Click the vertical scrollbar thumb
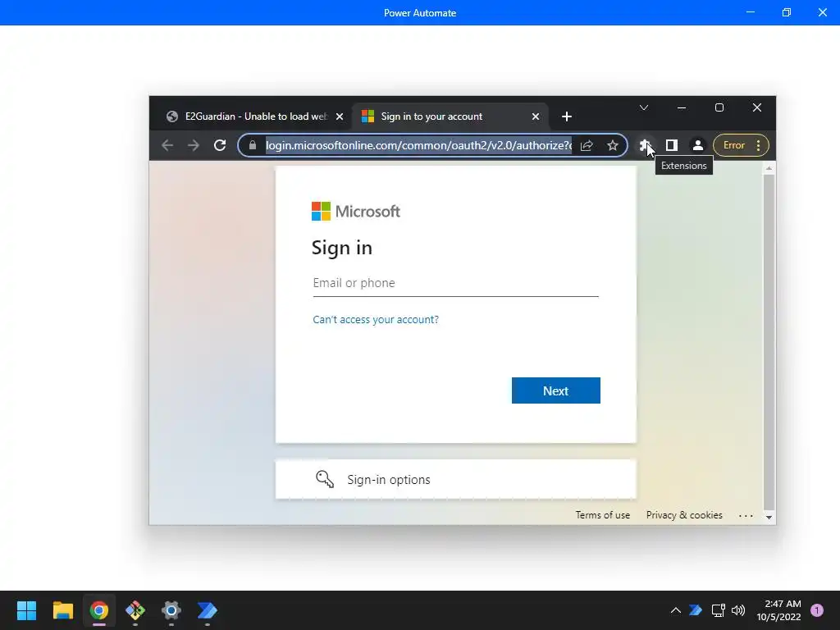 (769, 342)
